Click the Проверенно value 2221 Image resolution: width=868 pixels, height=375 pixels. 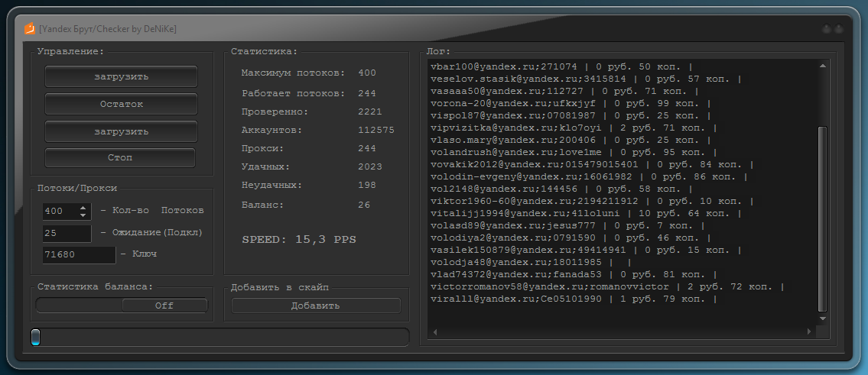pyautogui.click(x=370, y=112)
